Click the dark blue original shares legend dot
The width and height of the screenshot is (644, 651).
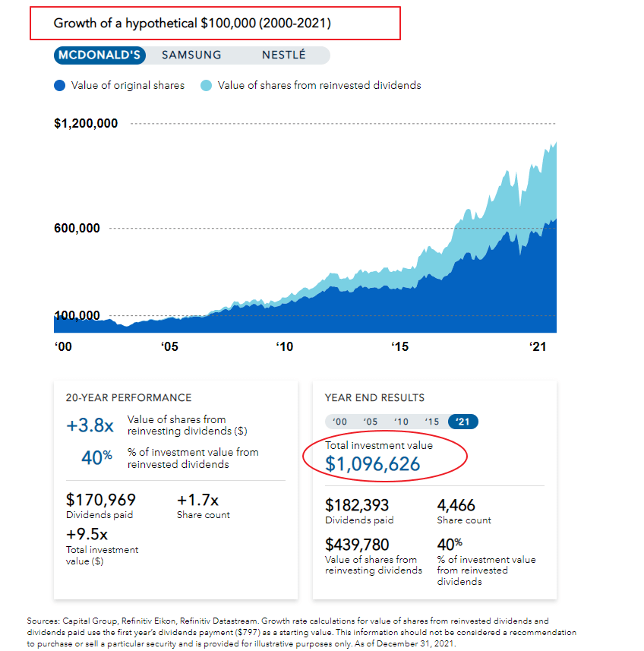coord(60,86)
